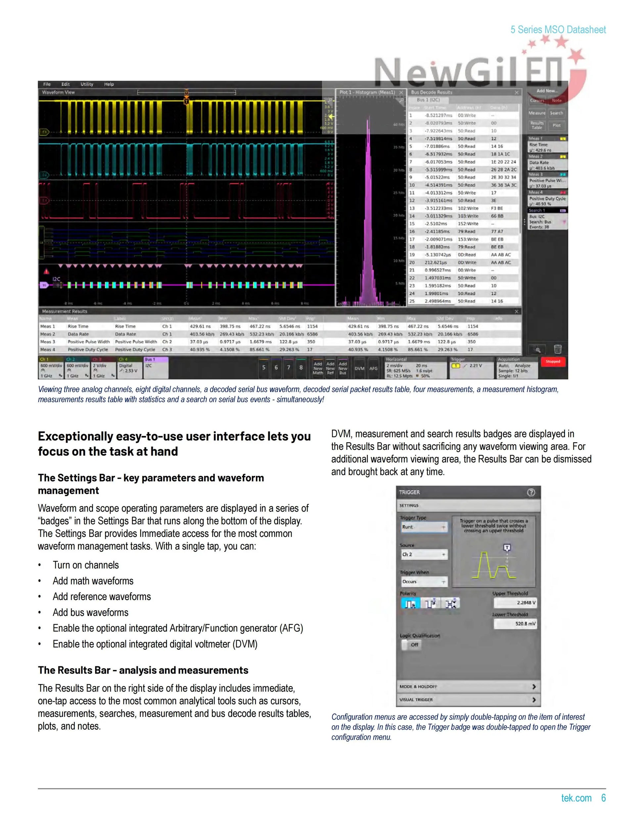The image size is (644, 833).
Task: Open the File menu
Action: [47, 84]
